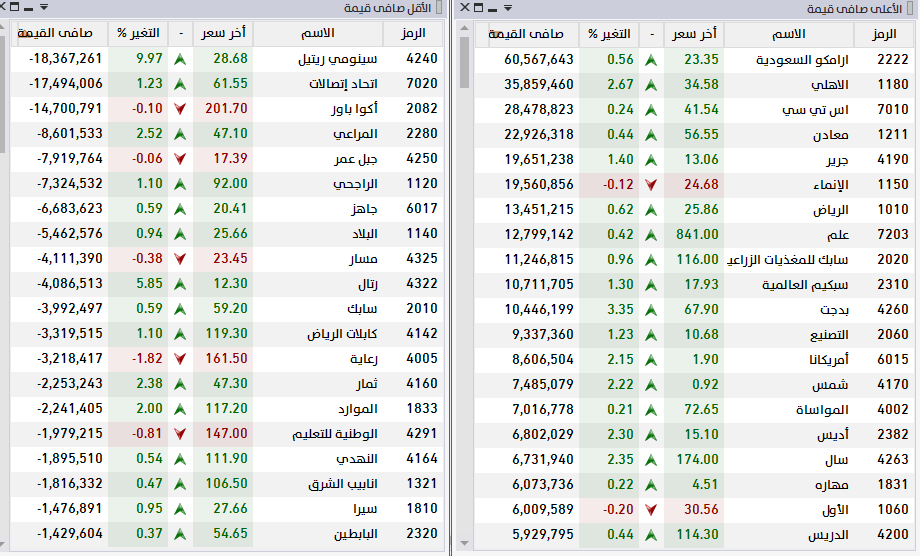The width and height of the screenshot is (920, 556).
Task: Click change value 5.85 for رتال
Action: pos(149,283)
